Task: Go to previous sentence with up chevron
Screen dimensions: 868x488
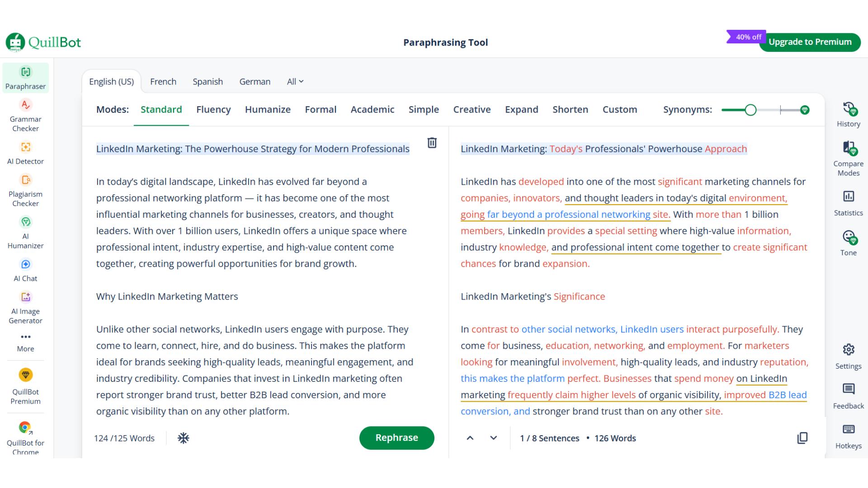Action: (x=470, y=438)
